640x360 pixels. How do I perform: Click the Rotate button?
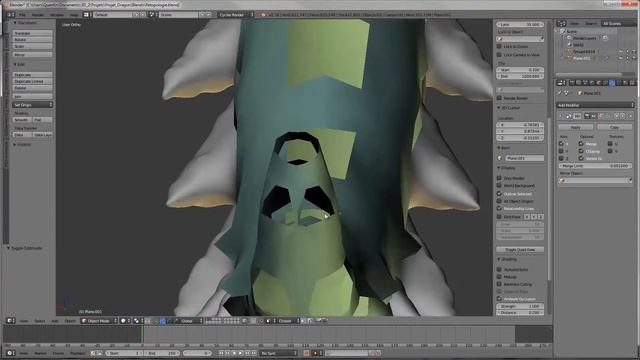click(x=33, y=40)
